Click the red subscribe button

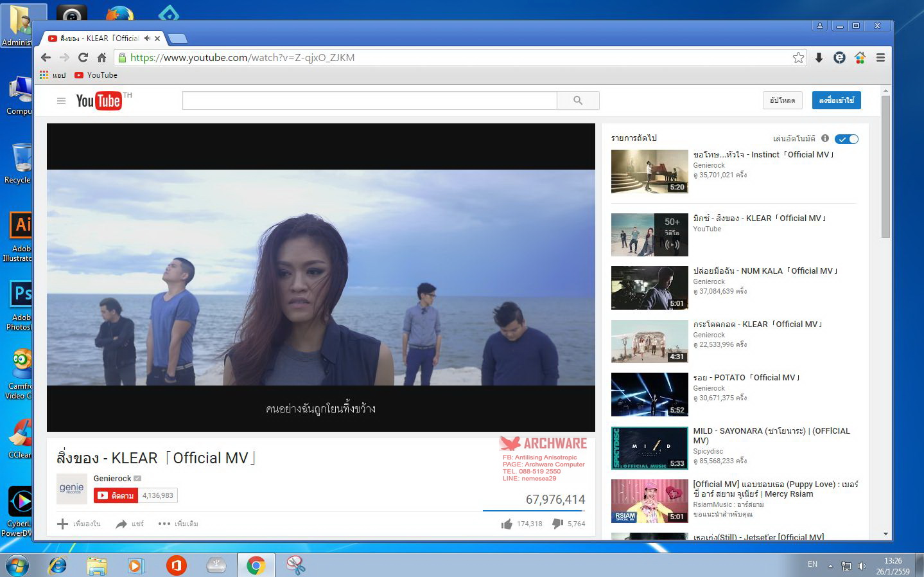tap(116, 495)
